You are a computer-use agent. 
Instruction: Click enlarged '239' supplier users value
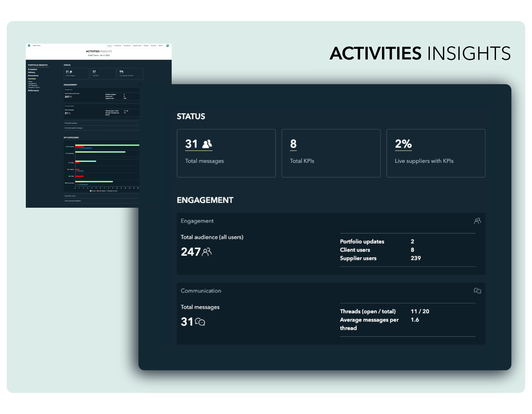click(416, 258)
